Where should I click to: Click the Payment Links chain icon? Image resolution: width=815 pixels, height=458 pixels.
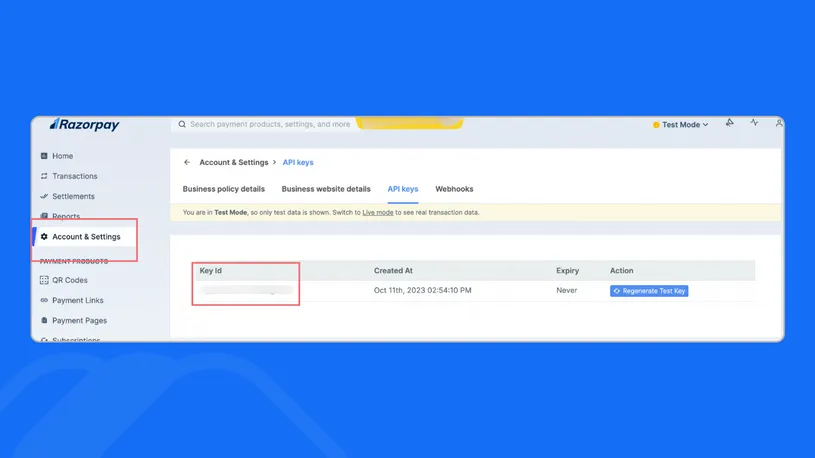[x=44, y=300]
